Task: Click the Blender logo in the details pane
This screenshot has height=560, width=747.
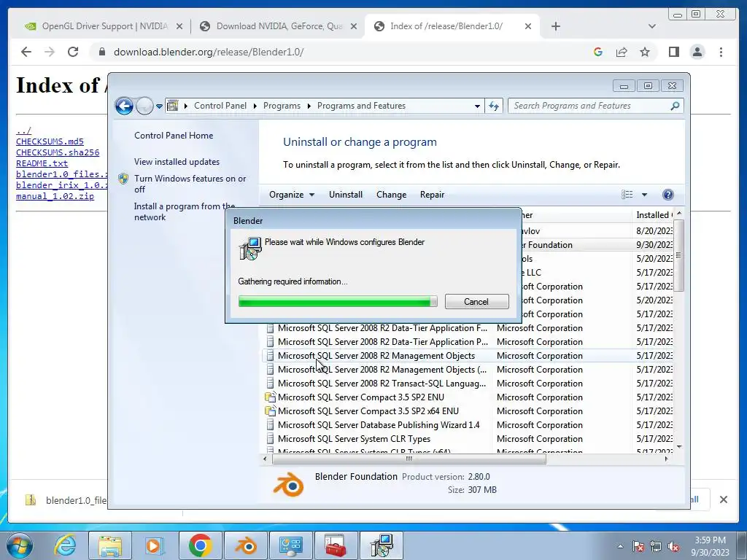Action: (288, 484)
